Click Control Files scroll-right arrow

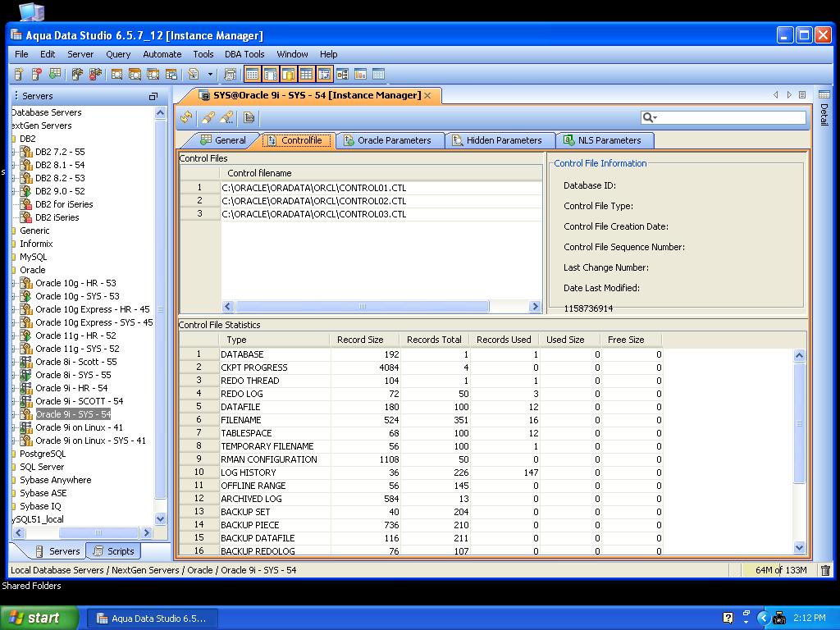(535, 307)
